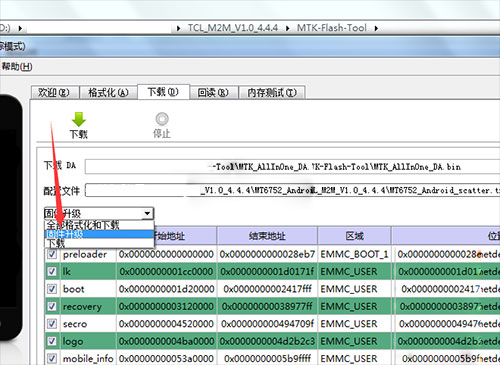Screen dimensions: 500x365
Task: Click the 区域 column header
Action: tap(354, 236)
